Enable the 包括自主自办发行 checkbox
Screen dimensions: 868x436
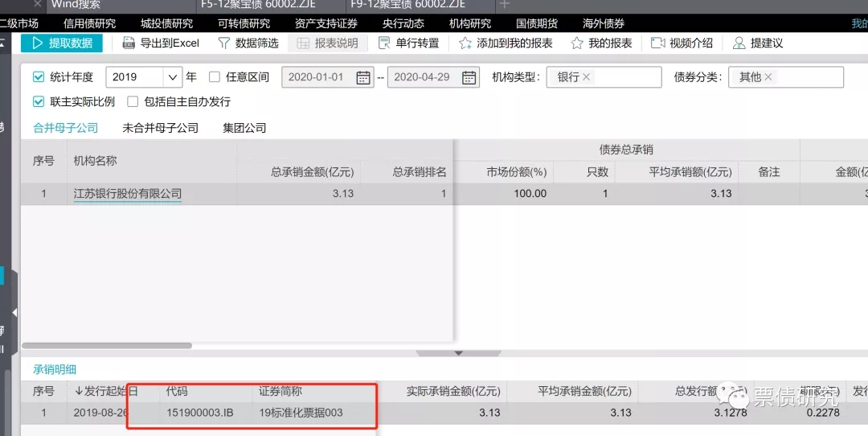tap(133, 101)
